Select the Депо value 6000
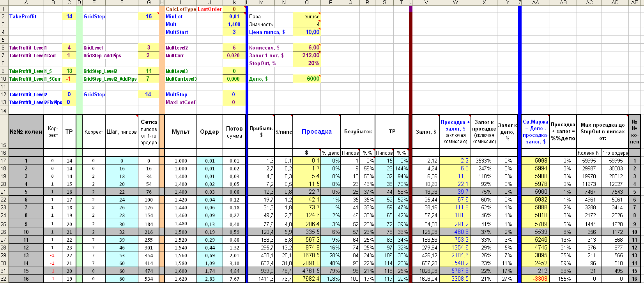The image size is (644, 283). pyautogui.click(x=307, y=79)
